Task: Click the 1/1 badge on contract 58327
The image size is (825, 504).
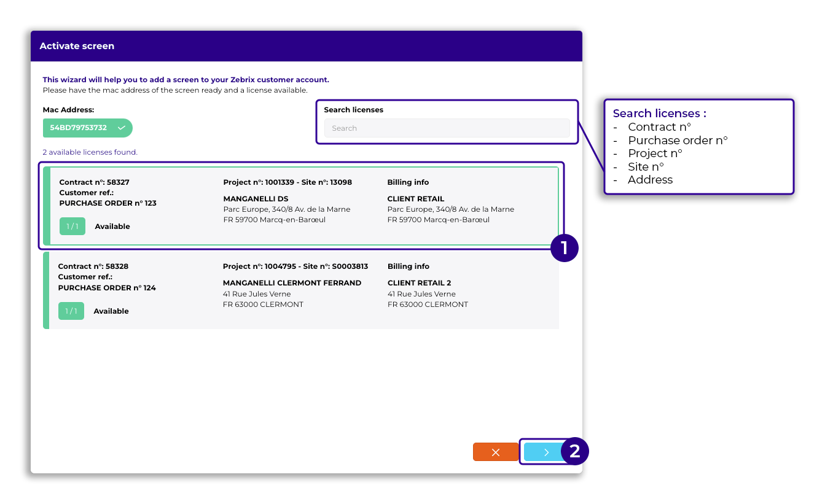Action: pos(72,227)
